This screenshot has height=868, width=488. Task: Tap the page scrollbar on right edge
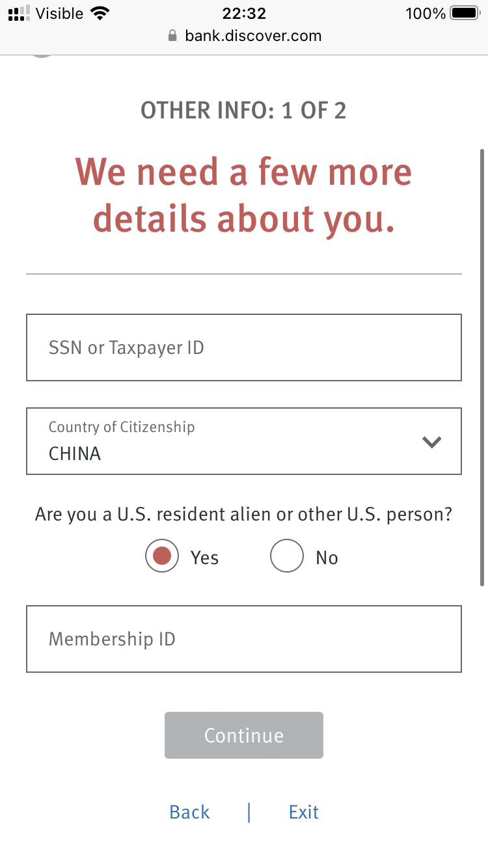tap(482, 368)
